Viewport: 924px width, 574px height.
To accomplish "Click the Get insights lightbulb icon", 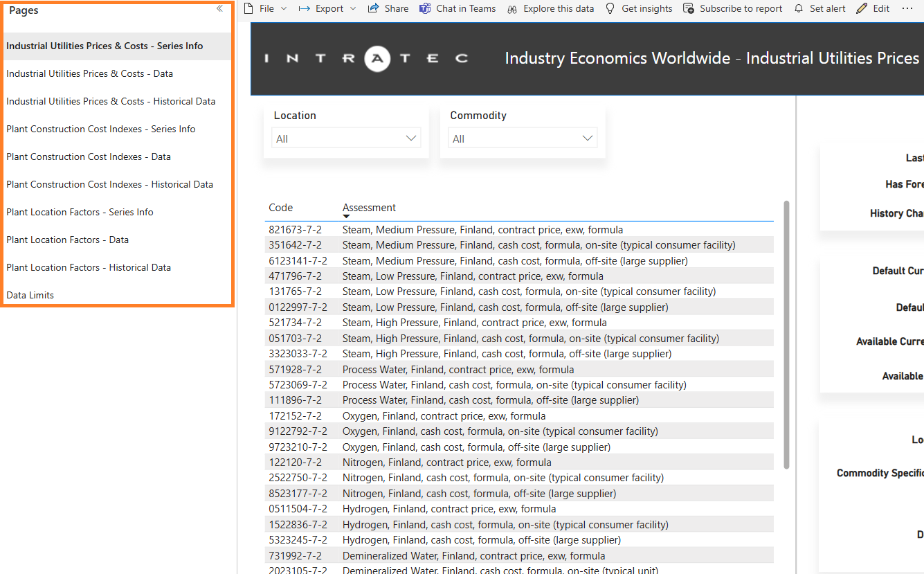I will point(610,8).
